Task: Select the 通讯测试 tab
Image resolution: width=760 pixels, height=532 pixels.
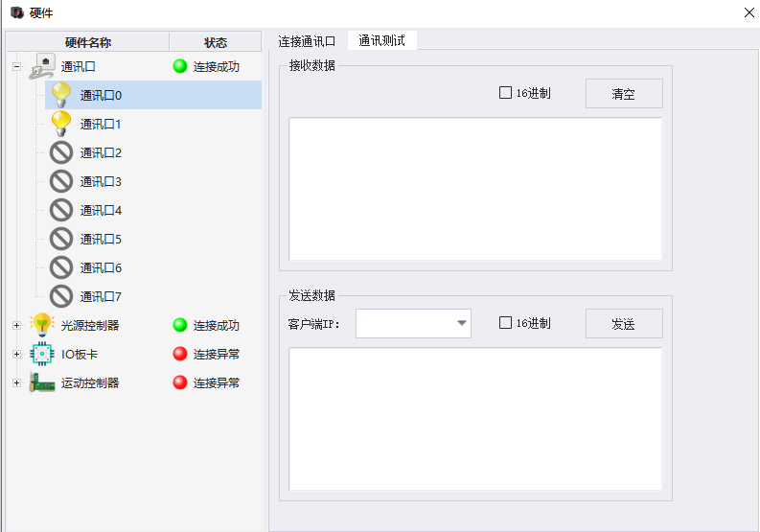Action: [x=382, y=40]
